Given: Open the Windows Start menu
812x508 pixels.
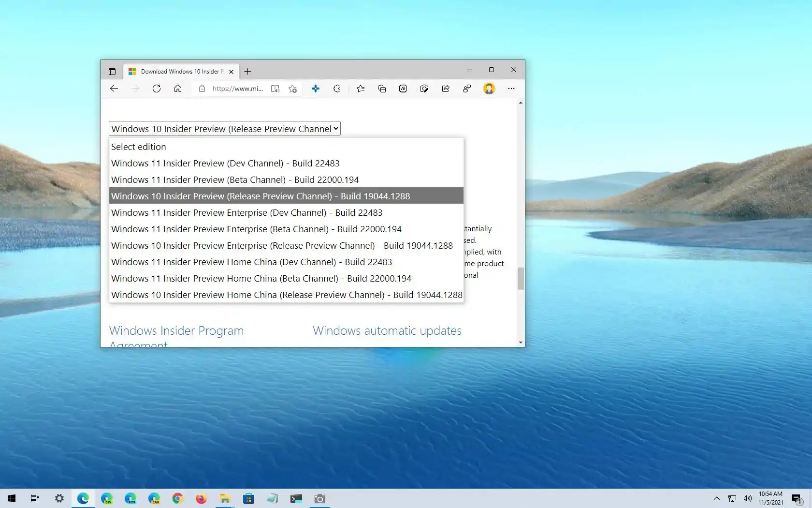Looking at the screenshot, I should pos(12,498).
